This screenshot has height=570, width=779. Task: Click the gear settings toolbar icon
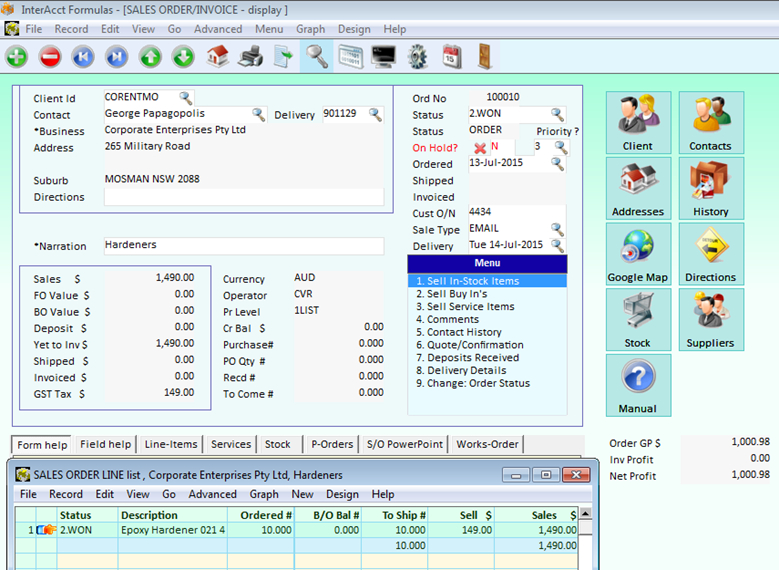pos(417,56)
